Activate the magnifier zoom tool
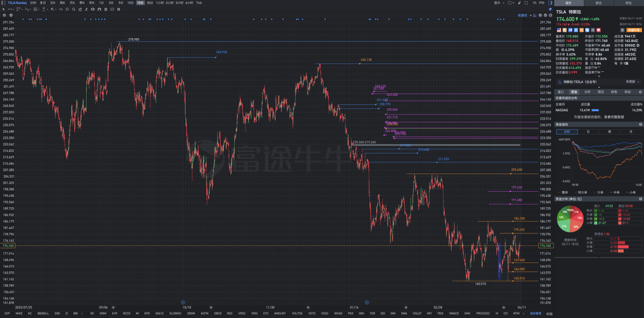Image resolution: width=644 pixels, height=318 pixels. (x=74, y=9)
